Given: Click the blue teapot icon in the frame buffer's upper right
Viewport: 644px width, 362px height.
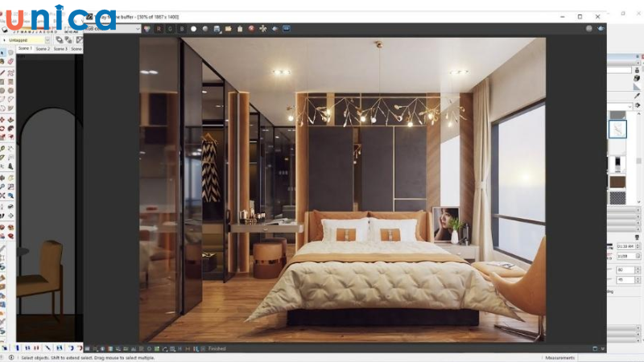Looking at the screenshot, I should click(x=601, y=28).
